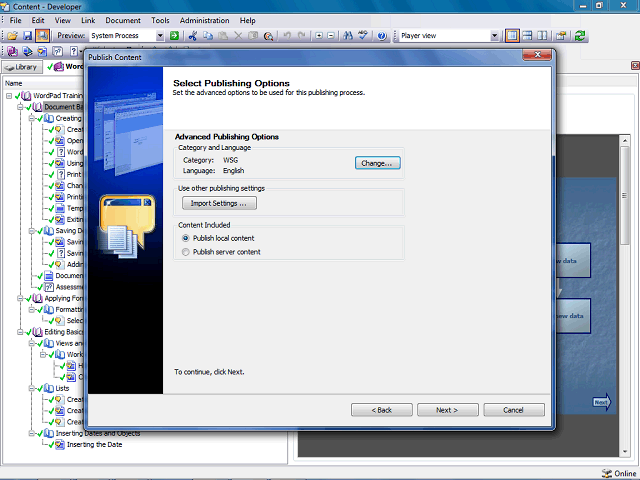
Task: Collapse the Creating section node
Action: click(31, 118)
